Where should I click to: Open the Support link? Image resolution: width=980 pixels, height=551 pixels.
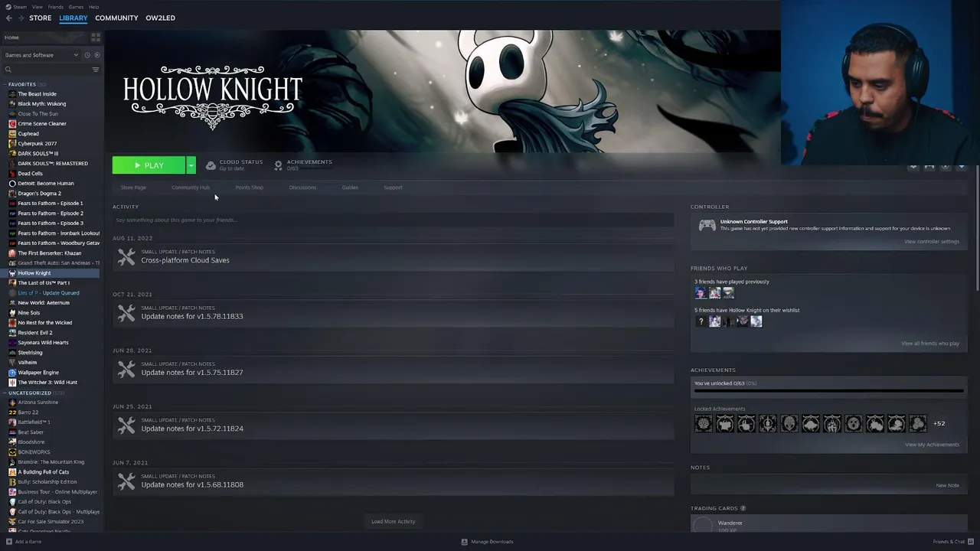(393, 187)
